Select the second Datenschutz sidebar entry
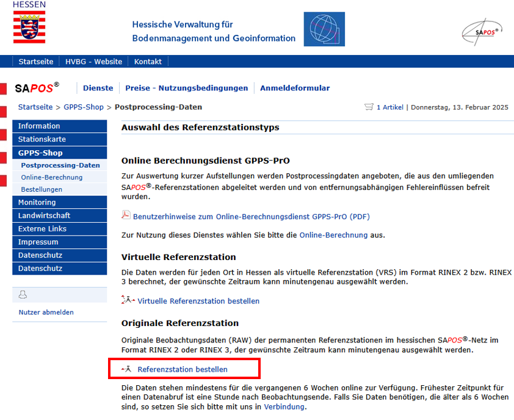This screenshot has width=514, height=420. click(x=60, y=269)
